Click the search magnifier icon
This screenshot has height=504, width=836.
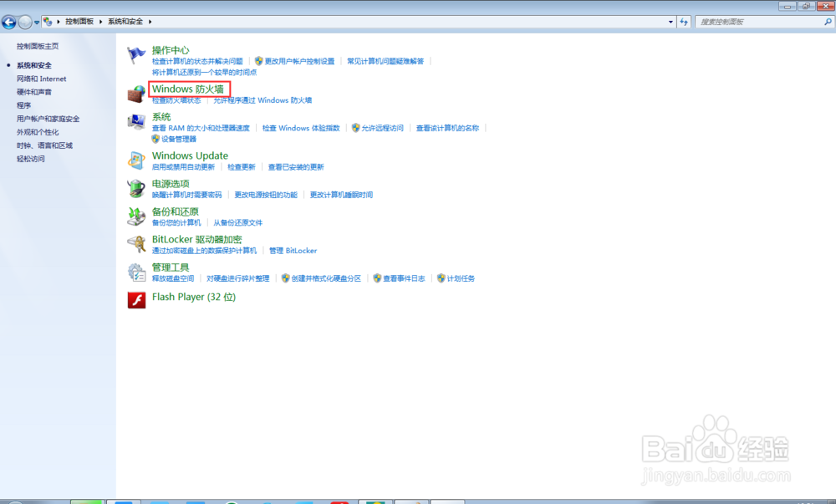tap(828, 22)
